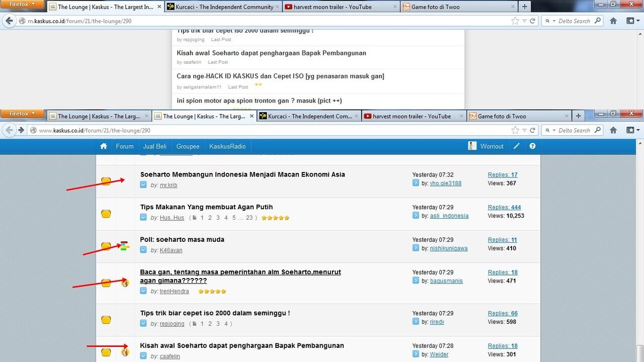Reload the page in the upper m.kaskus window
Image resolution: width=644 pixels, height=362 pixels.
pyautogui.click(x=533, y=21)
